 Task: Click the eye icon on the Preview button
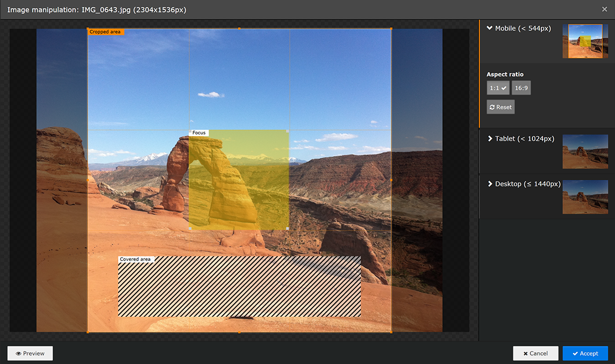(17, 353)
